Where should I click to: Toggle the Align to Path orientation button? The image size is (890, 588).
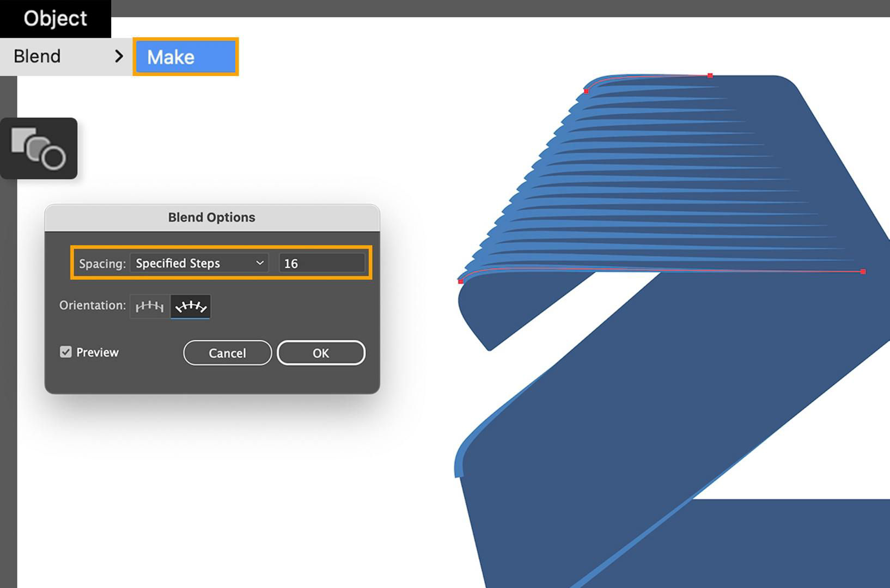(x=191, y=306)
